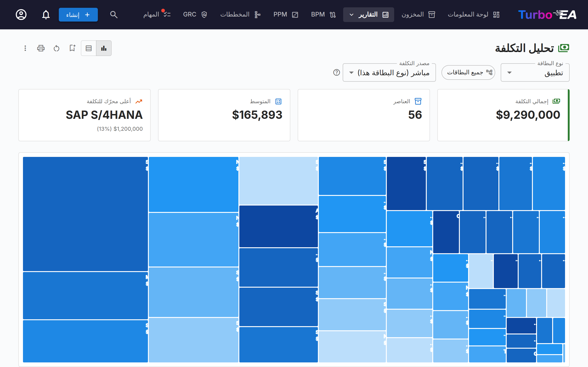The width and height of the screenshot is (588, 367).
Task: Open the notifications bell
Action: click(x=46, y=14)
